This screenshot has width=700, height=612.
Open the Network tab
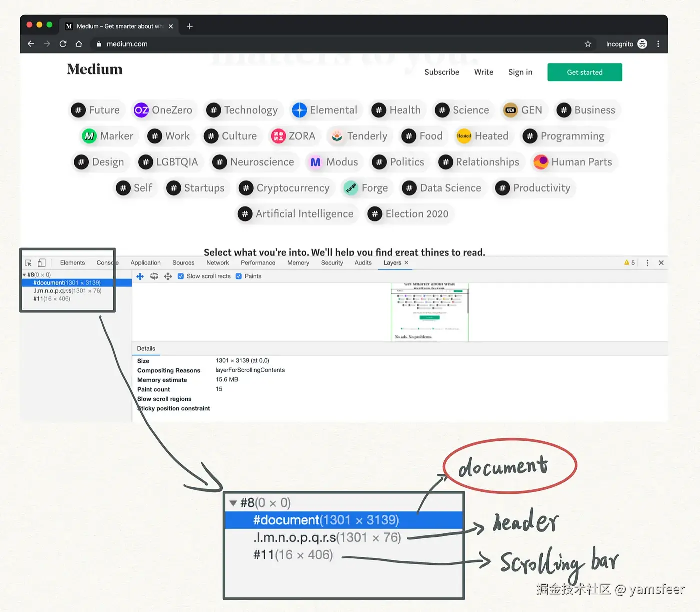217,263
